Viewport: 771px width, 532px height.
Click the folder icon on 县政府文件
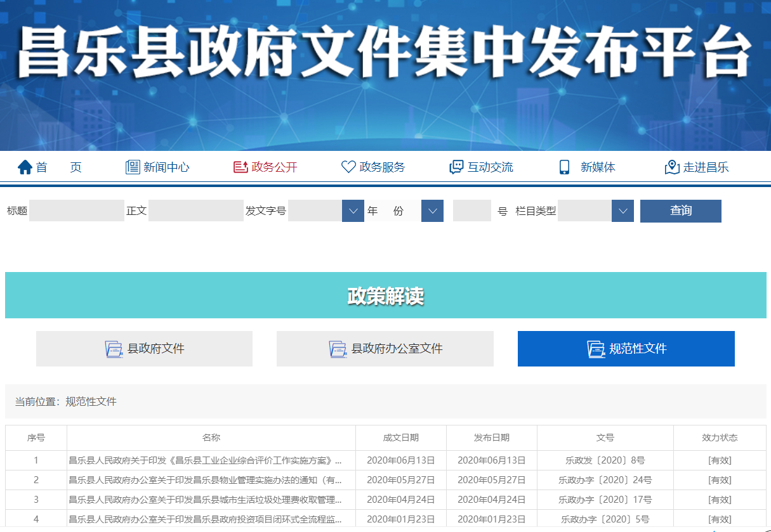114,349
